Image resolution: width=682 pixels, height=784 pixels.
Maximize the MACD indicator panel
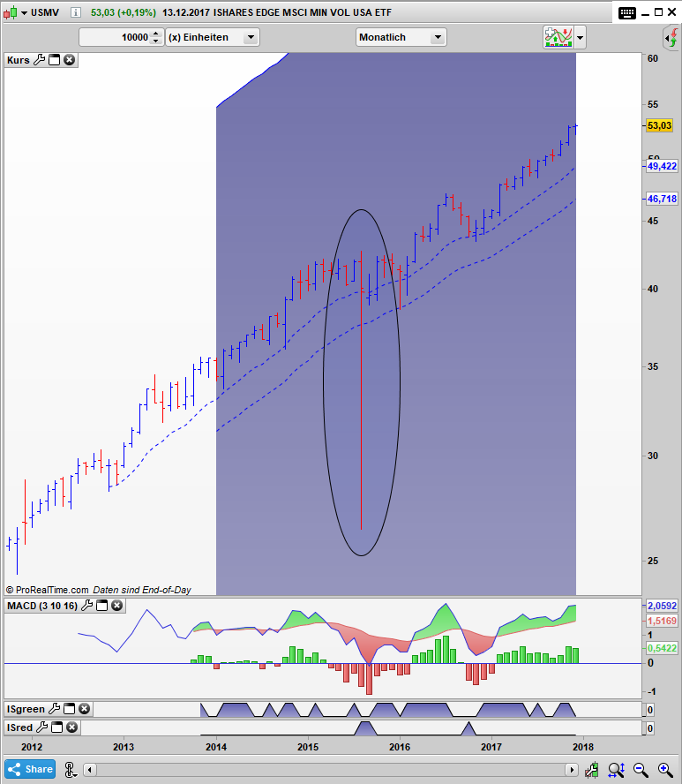pos(102,606)
